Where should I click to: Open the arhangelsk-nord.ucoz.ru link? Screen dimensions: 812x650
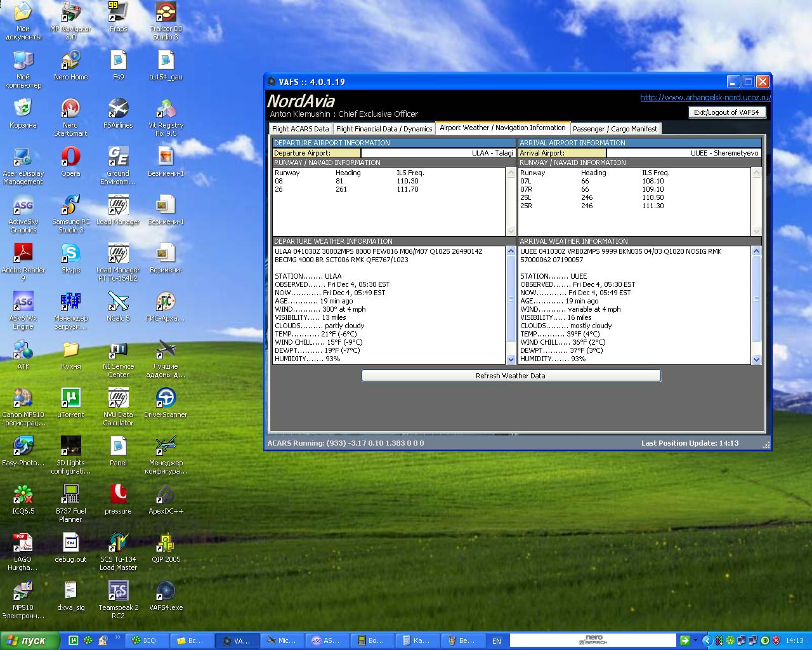pyautogui.click(x=705, y=98)
